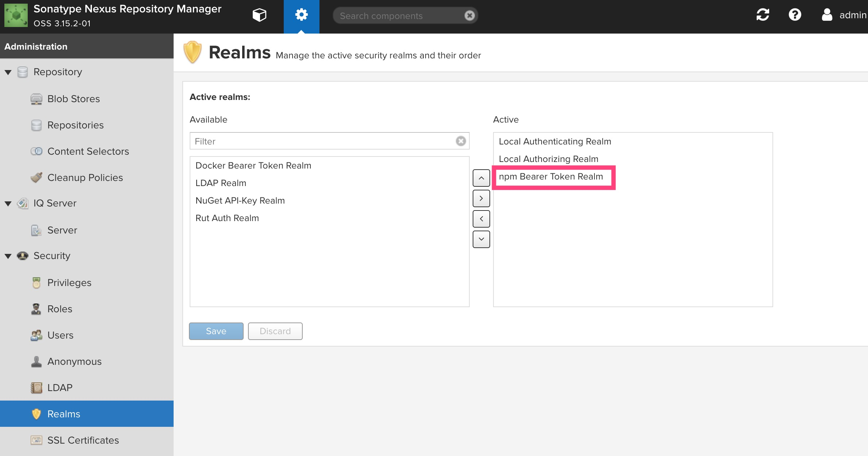The image size is (868, 456).
Task: Select the Realms menu entry
Action: 87,414
